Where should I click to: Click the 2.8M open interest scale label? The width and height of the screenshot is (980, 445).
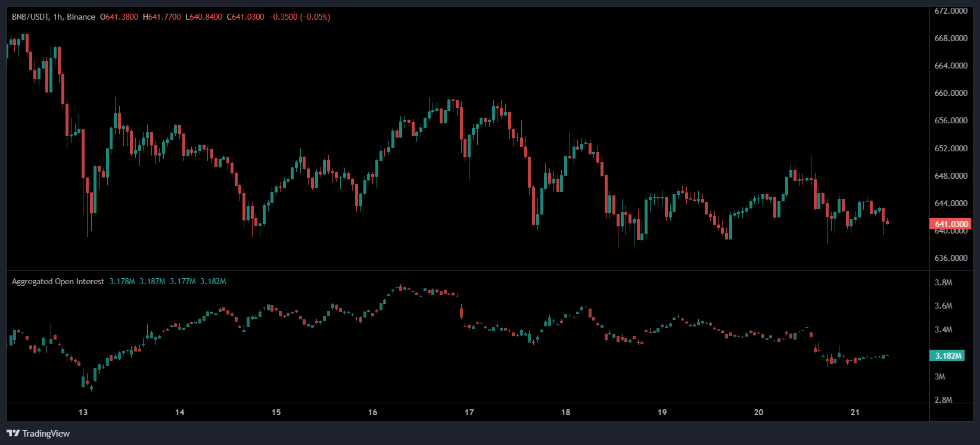(943, 400)
